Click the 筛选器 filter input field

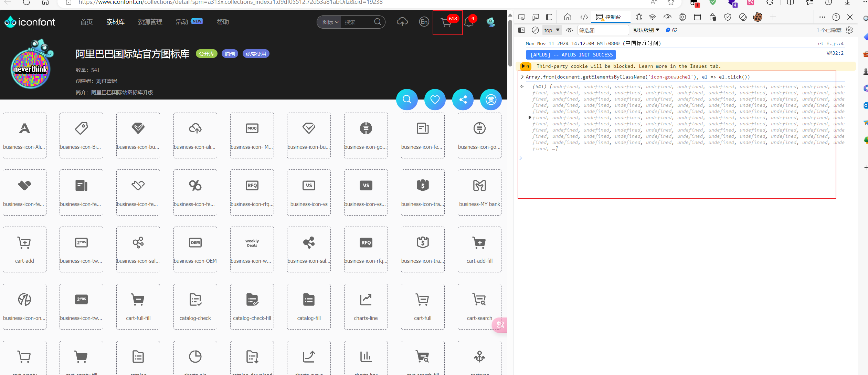point(603,30)
